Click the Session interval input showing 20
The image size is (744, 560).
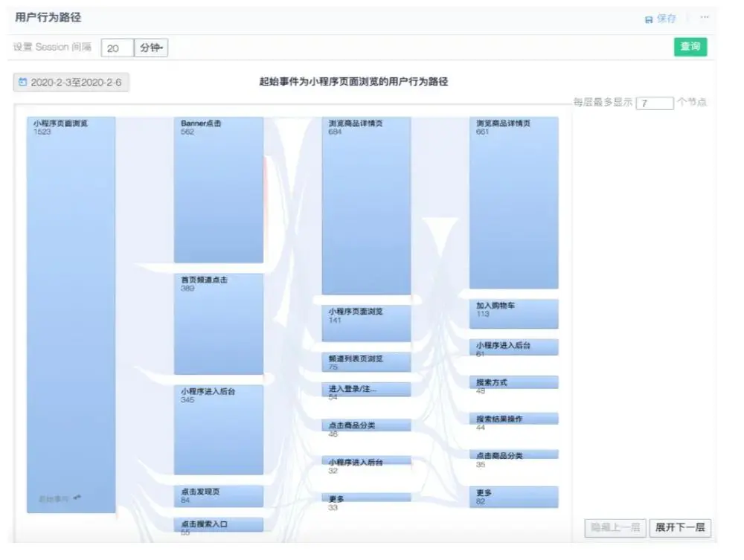118,48
